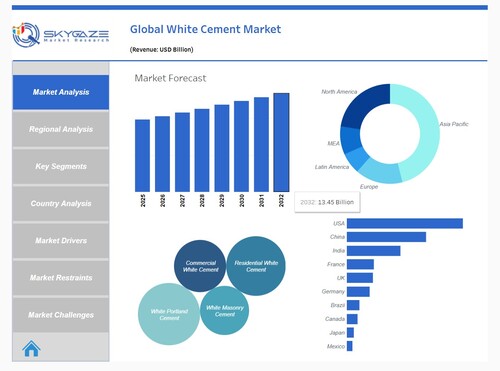Click the Commercial White Cement bubble
500x371 pixels.
coord(200,266)
